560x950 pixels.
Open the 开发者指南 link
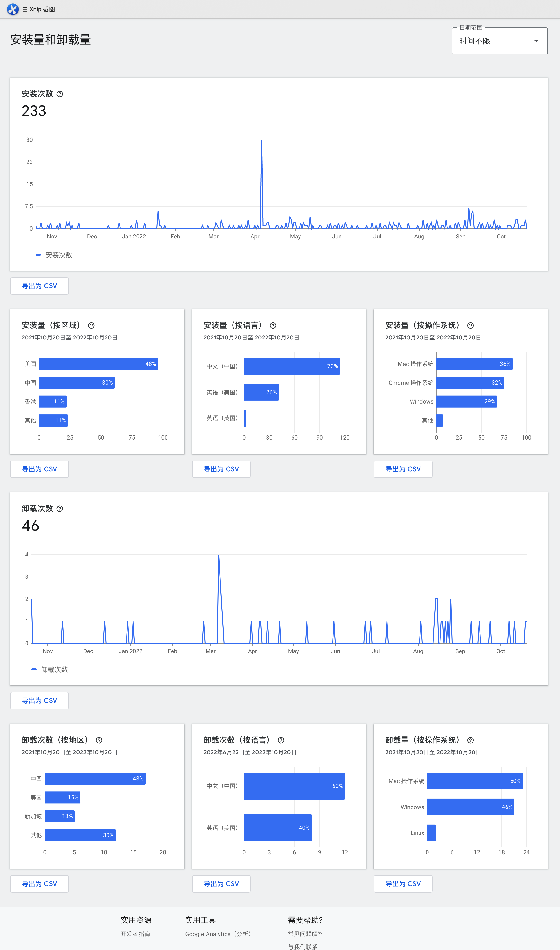point(135,934)
